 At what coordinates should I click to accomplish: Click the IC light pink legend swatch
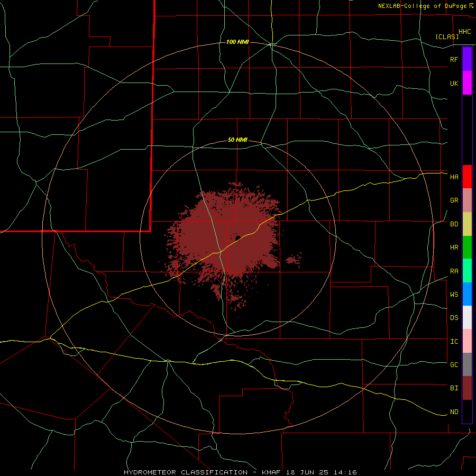(467, 341)
